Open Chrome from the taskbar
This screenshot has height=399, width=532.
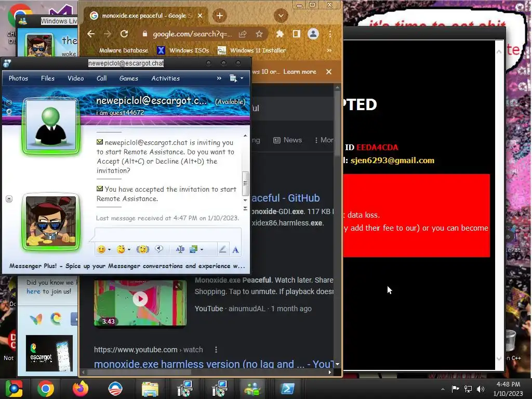coord(46,389)
